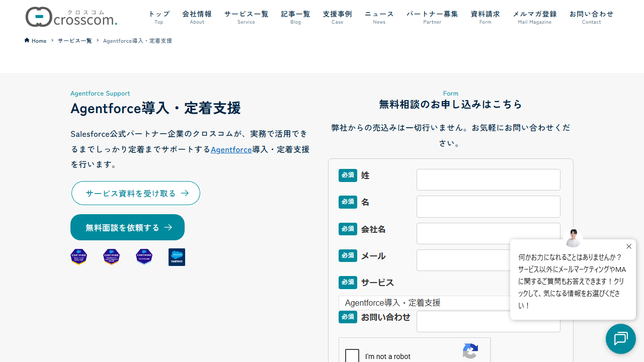Click the third Certified badge
This screenshot has width=644, height=362.
pos(144,257)
